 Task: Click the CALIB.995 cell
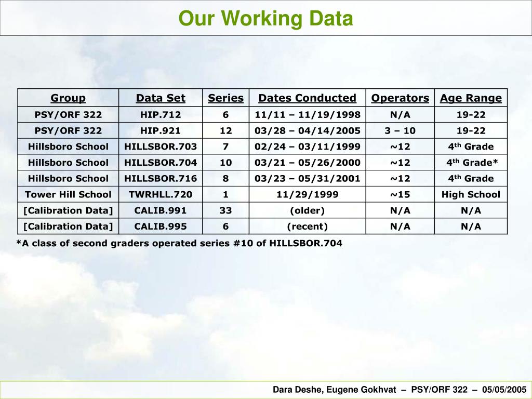click(161, 227)
